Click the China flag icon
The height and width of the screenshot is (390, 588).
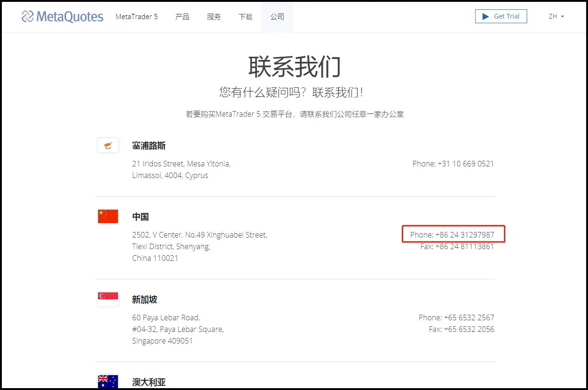click(108, 216)
